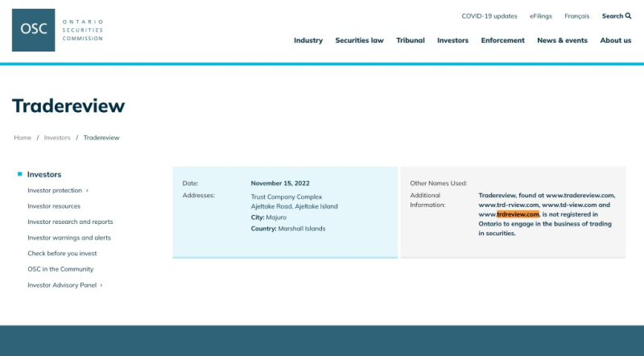Open the COVID-19 updates link
The height and width of the screenshot is (356, 644).
point(489,16)
